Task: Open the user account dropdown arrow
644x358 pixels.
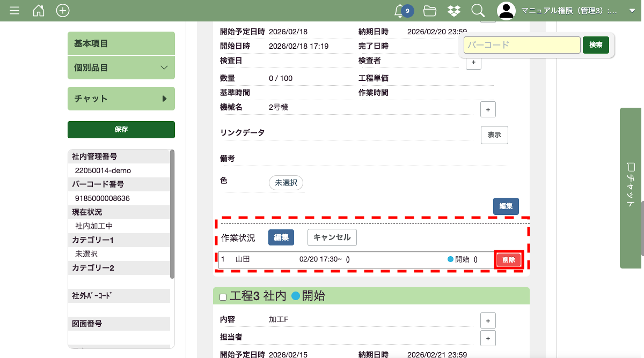Action: click(x=632, y=11)
